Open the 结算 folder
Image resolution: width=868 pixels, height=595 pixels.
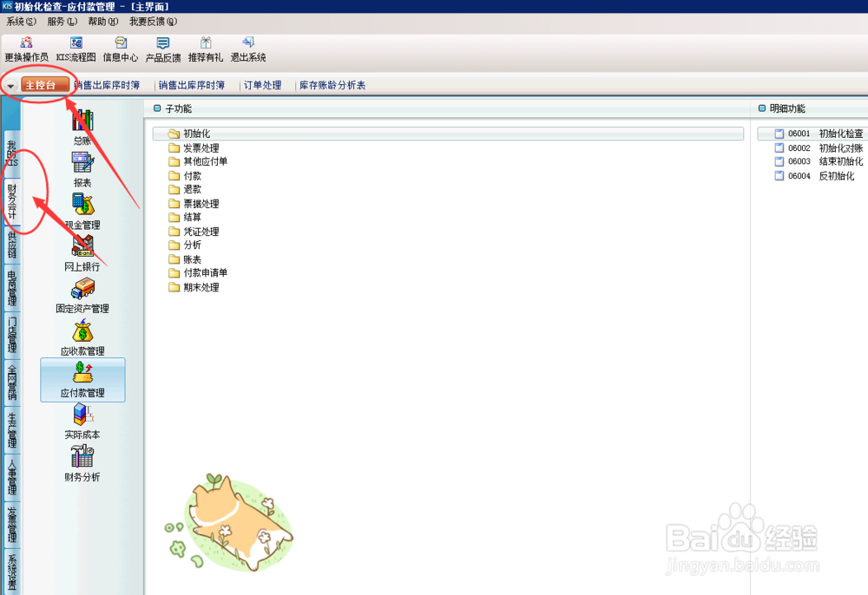pyautogui.click(x=185, y=218)
